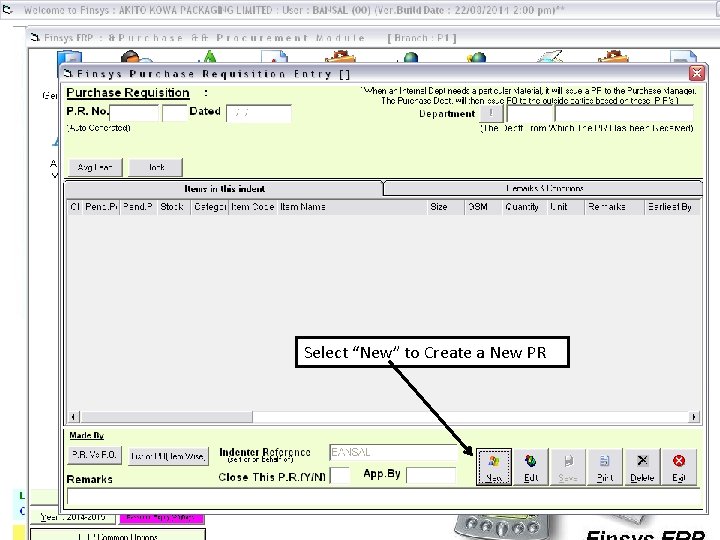Click the Indenter Reference field
720x540 pixels.
coord(394,452)
